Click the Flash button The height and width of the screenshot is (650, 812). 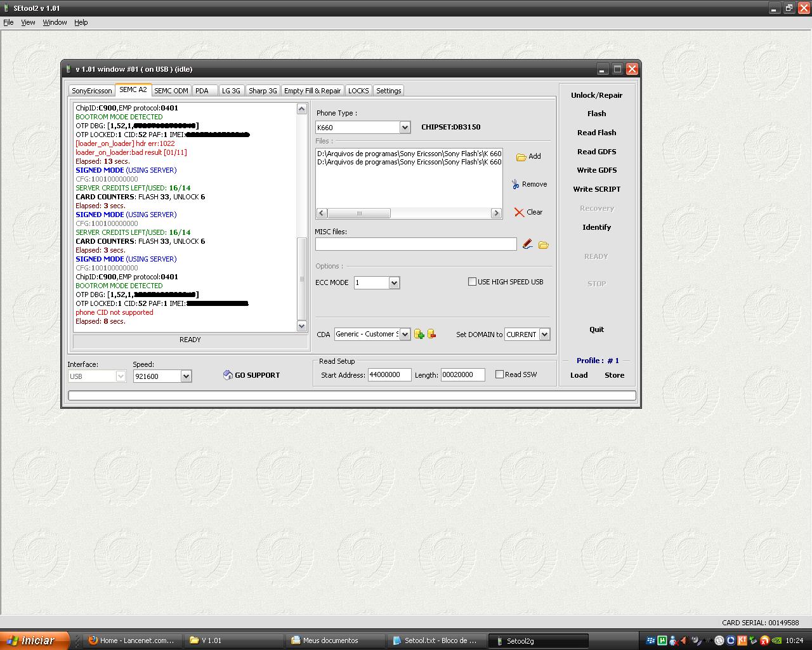[x=596, y=114]
